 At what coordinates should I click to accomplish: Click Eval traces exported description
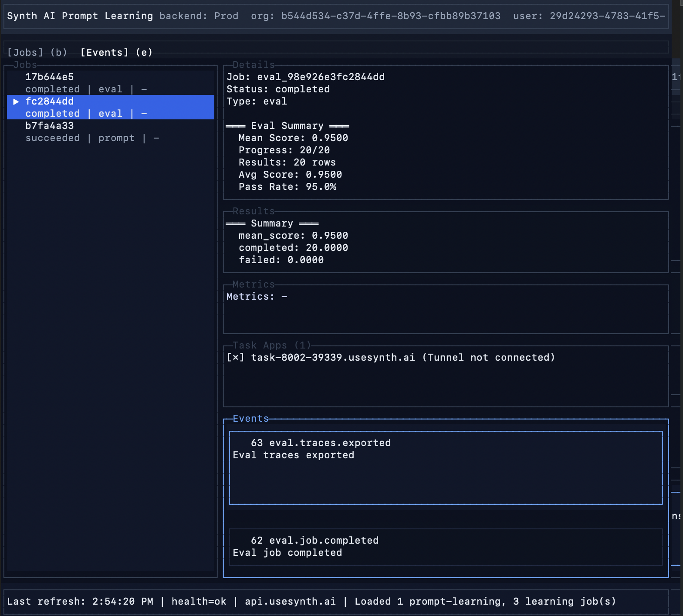tap(293, 455)
